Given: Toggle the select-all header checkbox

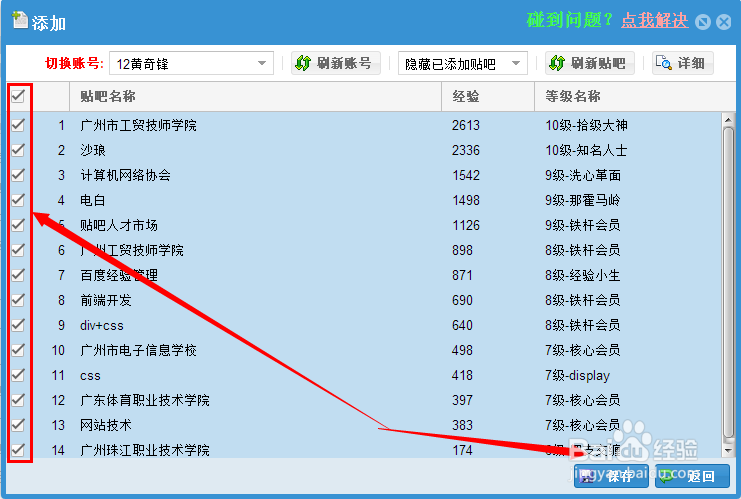Looking at the screenshot, I should coord(18,96).
